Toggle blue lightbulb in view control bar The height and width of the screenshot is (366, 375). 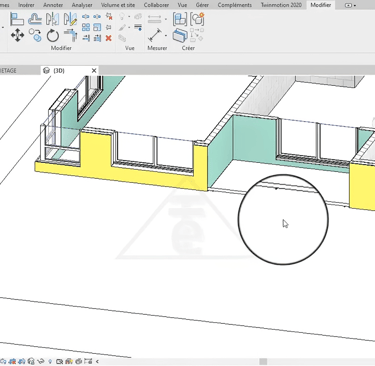50,361
